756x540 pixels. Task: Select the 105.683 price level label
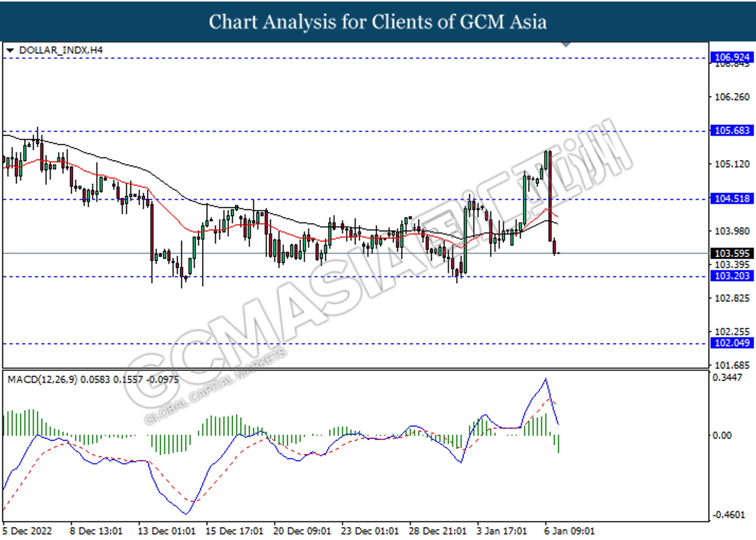(732, 130)
